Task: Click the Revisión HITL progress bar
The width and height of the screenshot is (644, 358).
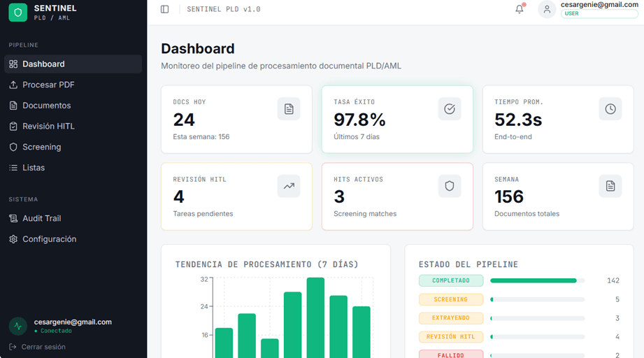Action: click(x=537, y=336)
